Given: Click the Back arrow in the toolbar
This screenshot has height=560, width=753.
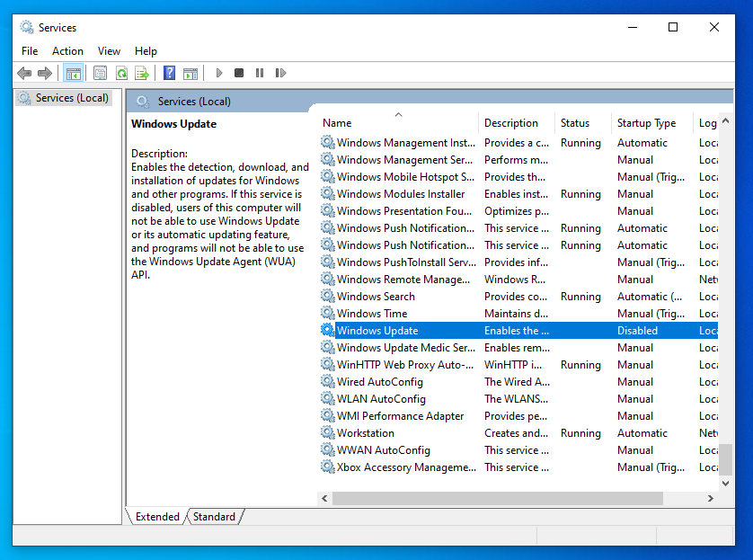Looking at the screenshot, I should [24, 73].
